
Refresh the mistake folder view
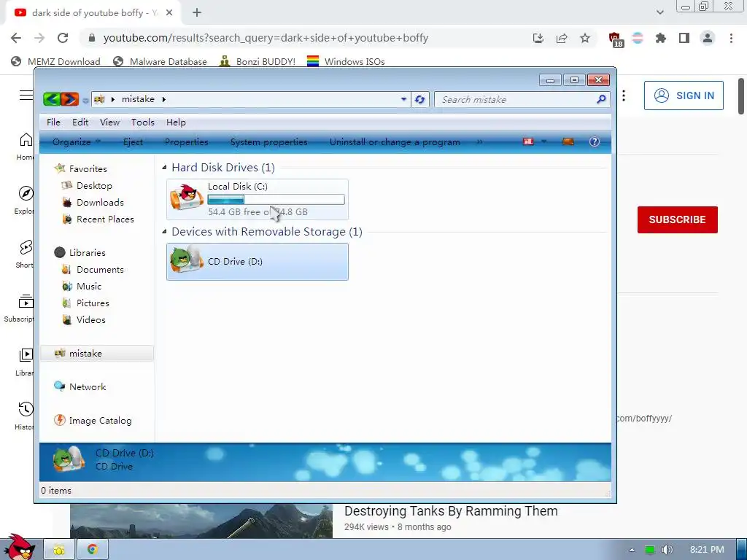pos(419,99)
